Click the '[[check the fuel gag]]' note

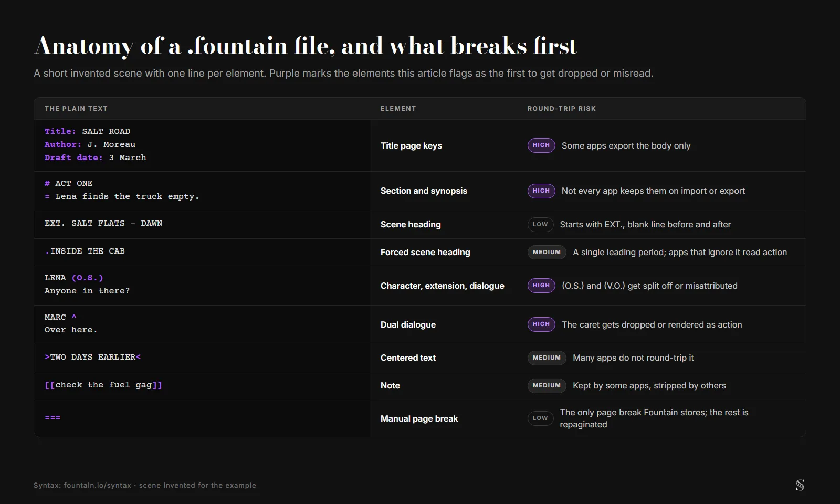point(103,385)
